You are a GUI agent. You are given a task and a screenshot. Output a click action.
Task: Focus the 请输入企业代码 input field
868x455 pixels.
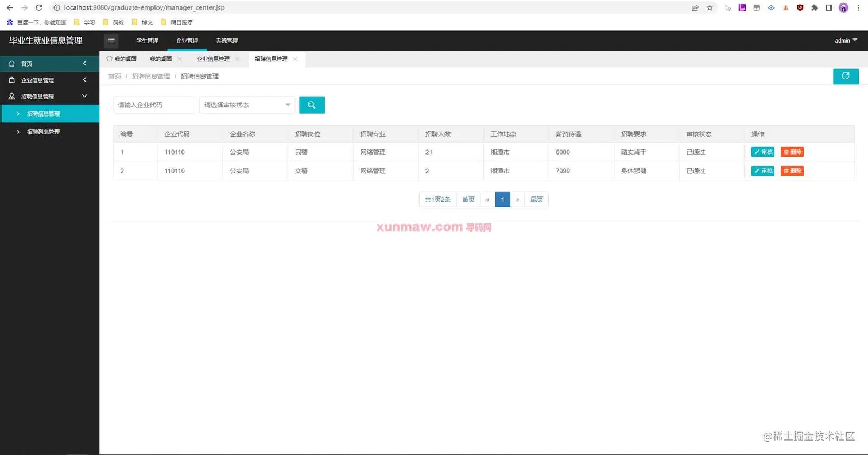[154, 105]
